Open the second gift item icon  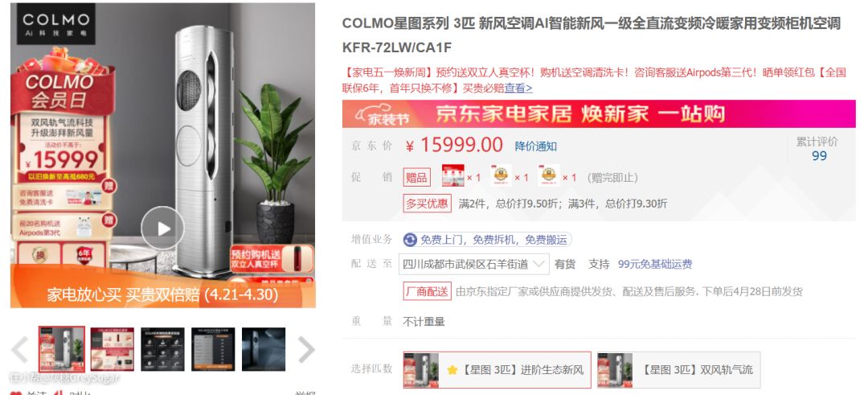[501, 177]
